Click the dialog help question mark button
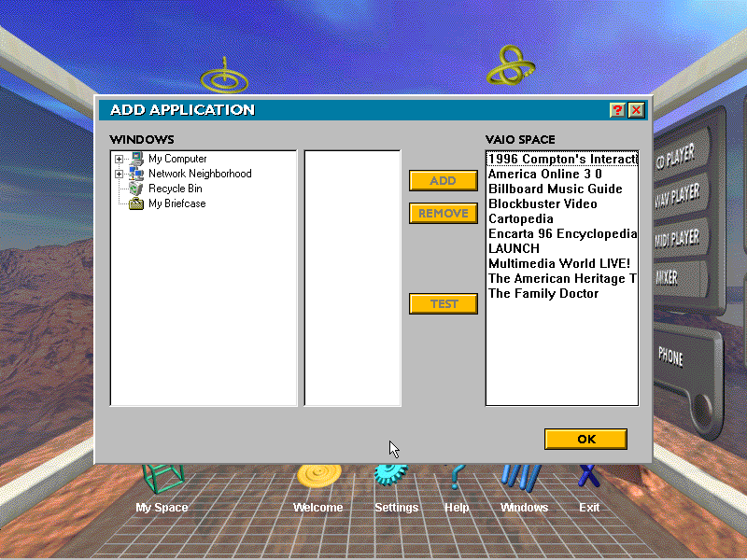The width and height of the screenshot is (747, 560). pos(617,110)
